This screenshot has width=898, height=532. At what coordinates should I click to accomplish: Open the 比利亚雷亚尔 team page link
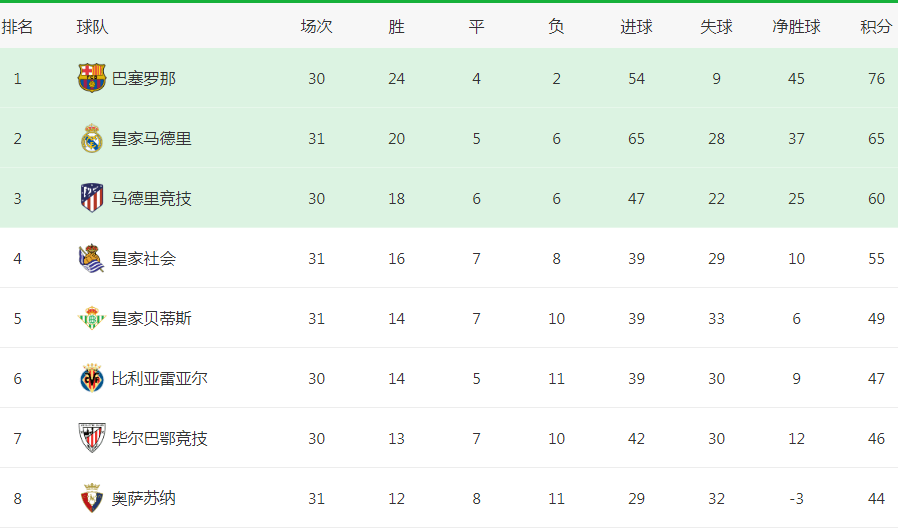pos(160,379)
